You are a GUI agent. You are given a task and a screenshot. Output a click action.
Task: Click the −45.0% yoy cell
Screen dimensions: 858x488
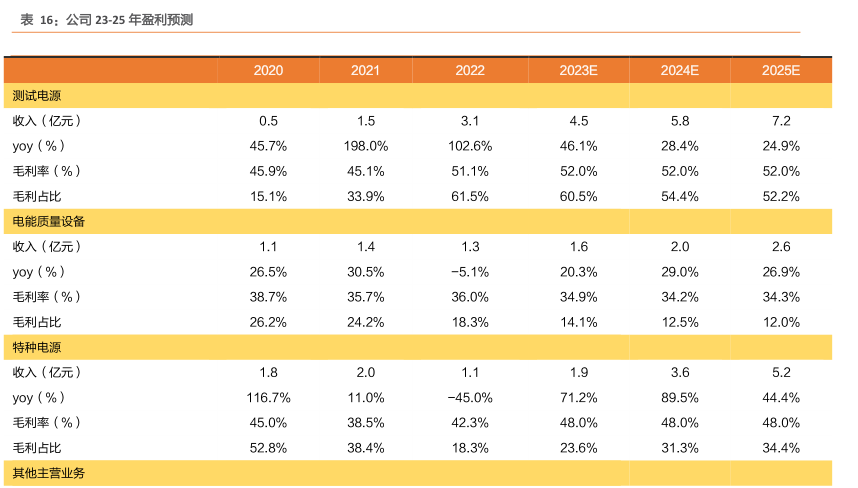coord(470,398)
